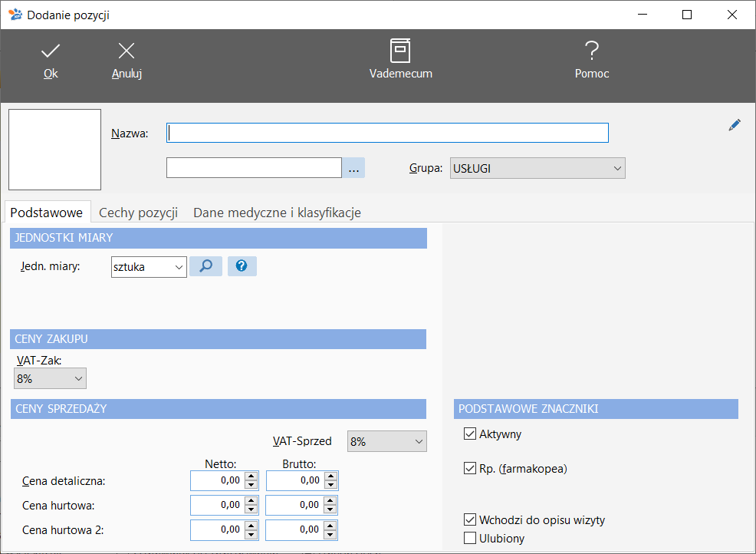Click Cena detaliczna Netto field
Viewport: 756px width, 554px height.
pyautogui.click(x=218, y=480)
